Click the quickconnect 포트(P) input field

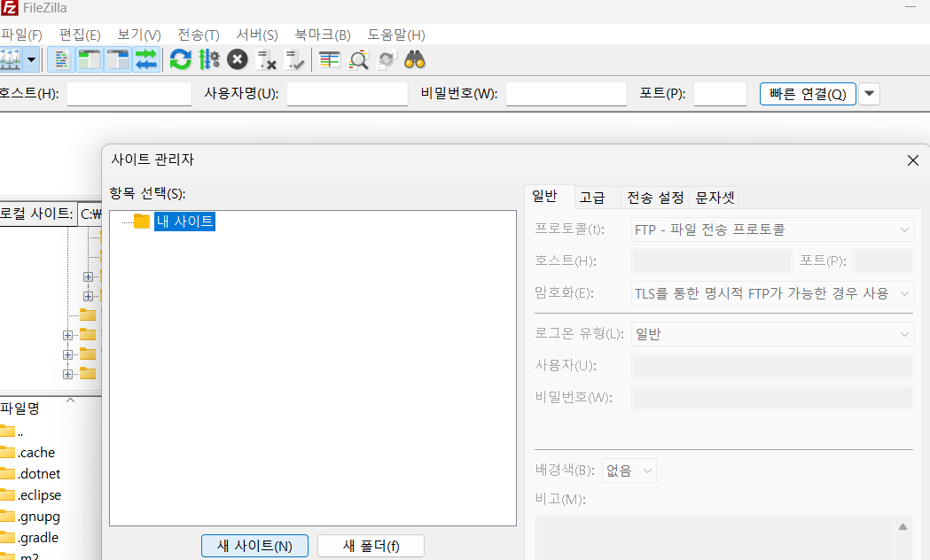[720, 94]
